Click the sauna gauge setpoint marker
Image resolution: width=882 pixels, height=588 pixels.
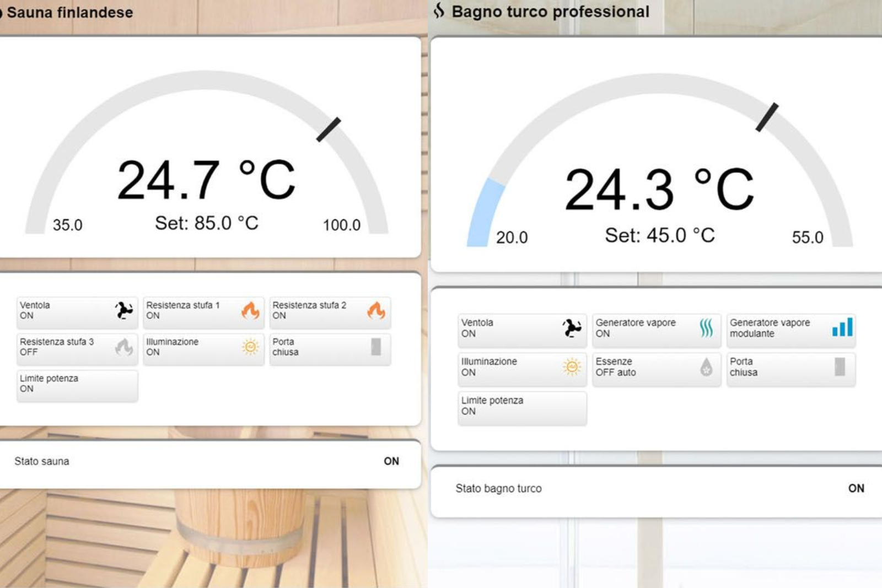[329, 130]
